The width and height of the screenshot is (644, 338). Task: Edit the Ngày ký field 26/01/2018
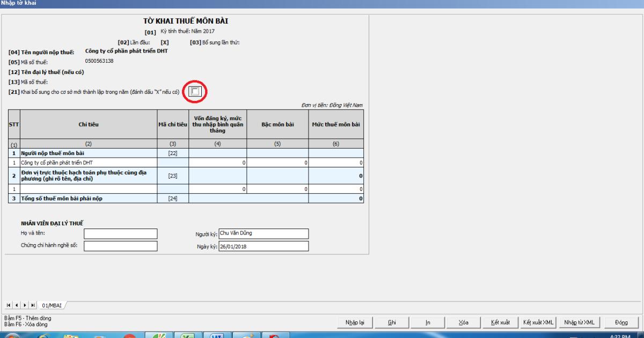(264, 246)
